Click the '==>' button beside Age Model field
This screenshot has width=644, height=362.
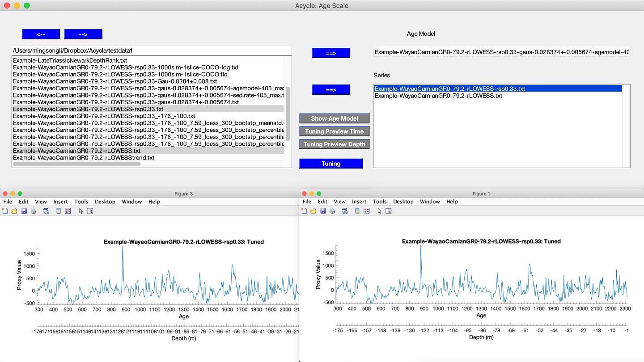click(x=331, y=53)
